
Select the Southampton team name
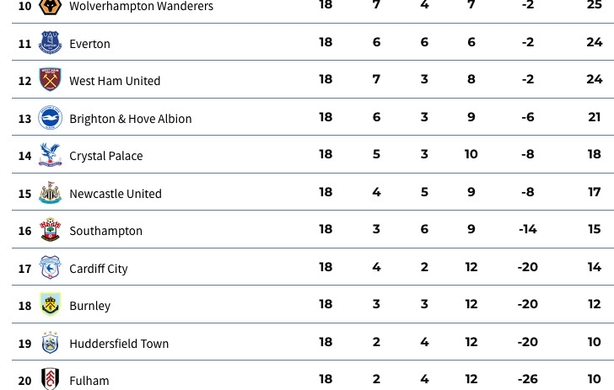106,231
